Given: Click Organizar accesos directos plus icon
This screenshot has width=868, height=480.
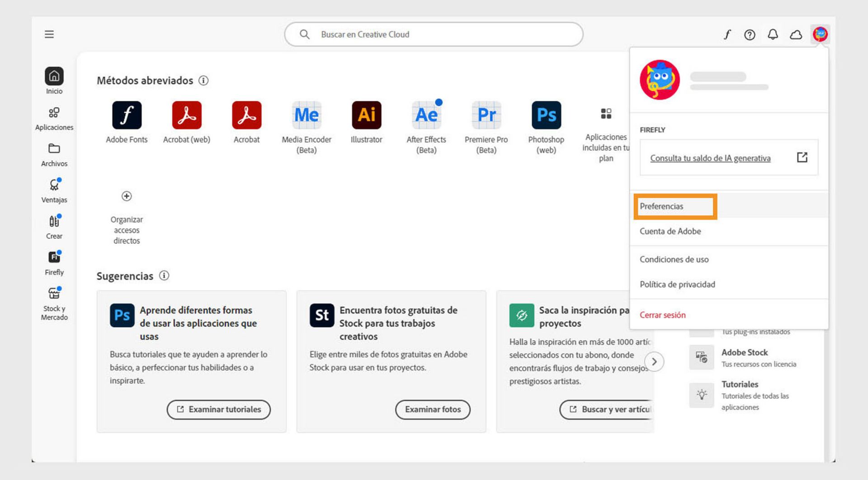Looking at the screenshot, I should pos(127,196).
